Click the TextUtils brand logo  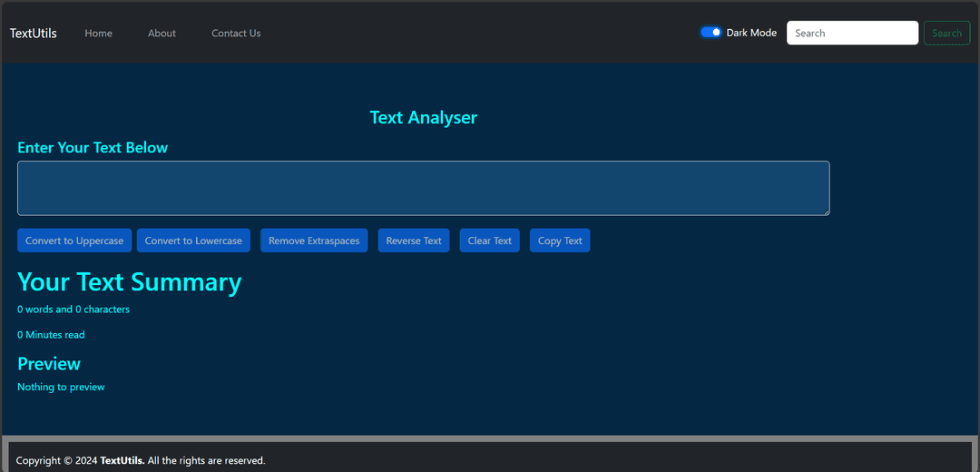coord(34,34)
